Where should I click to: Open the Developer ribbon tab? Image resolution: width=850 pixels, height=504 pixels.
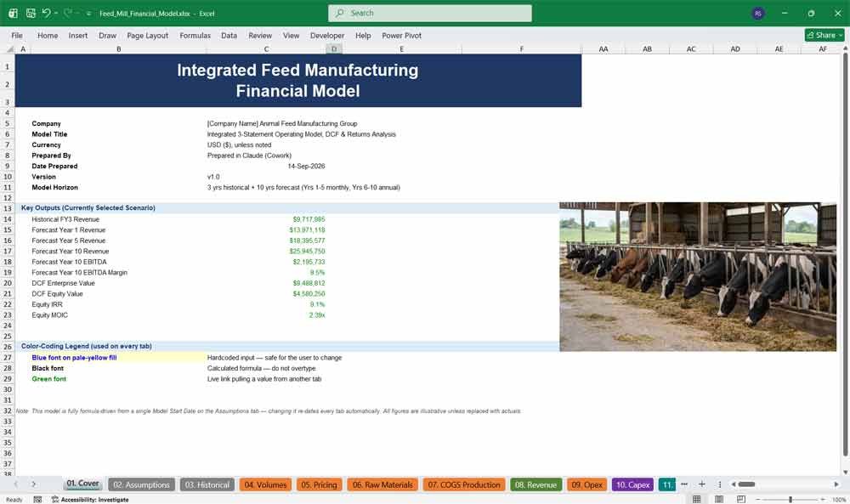[327, 35]
